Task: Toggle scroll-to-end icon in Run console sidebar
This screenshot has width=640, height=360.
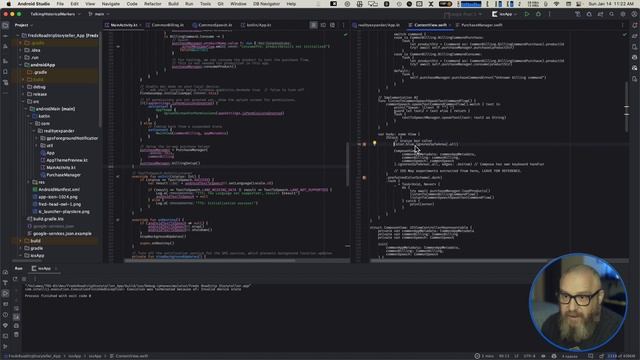Action: click(16, 317)
